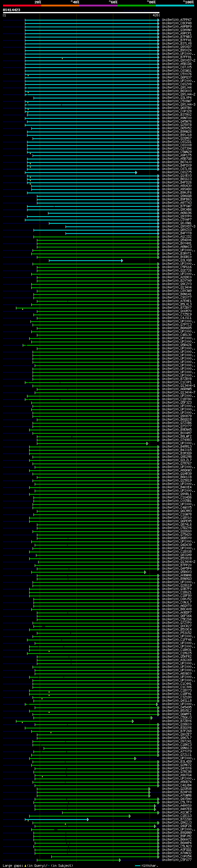Click the UniRef100_C5Y076 label
197x868 pixels.
(x=176, y=74)
